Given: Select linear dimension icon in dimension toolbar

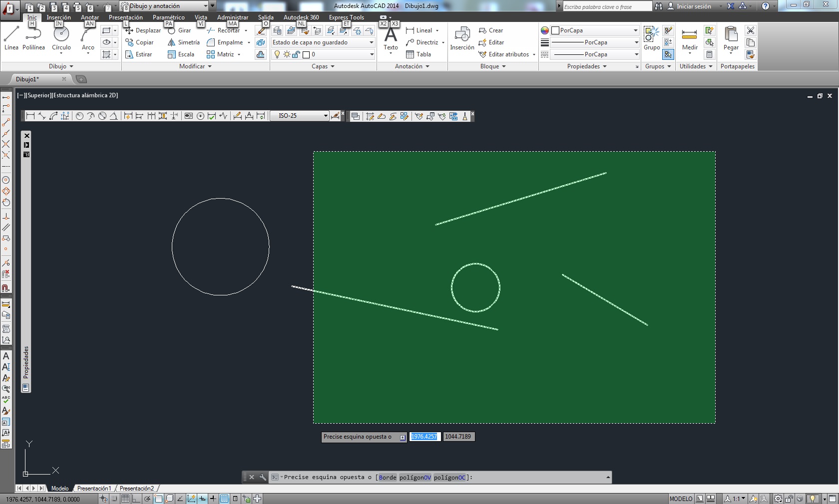Looking at the screenshot, I should [30, 116].
